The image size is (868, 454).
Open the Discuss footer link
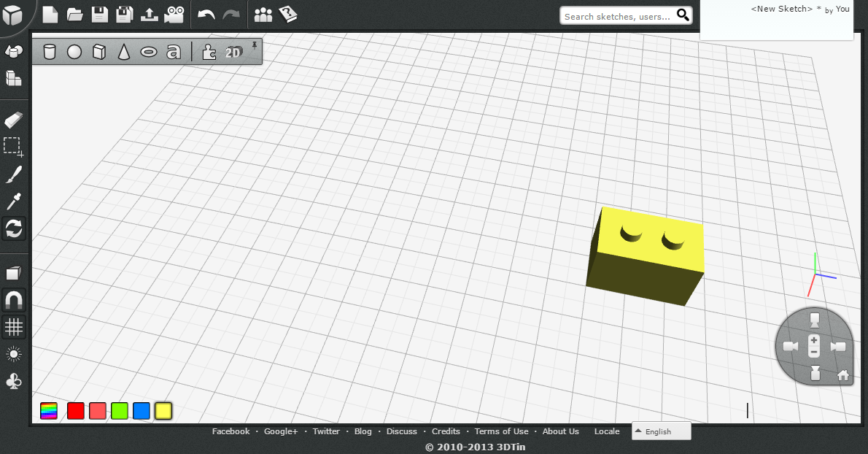[x=402, y=431]
